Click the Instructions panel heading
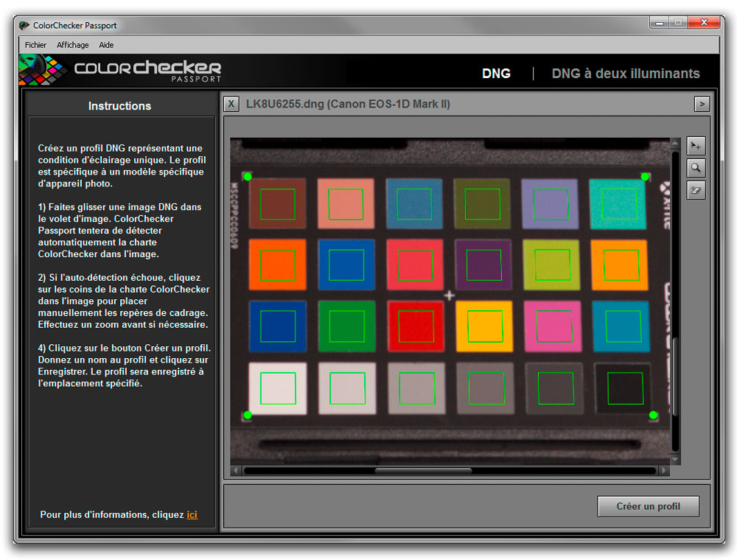This screenshot has height=560, width=737. (x=120, y=106)
